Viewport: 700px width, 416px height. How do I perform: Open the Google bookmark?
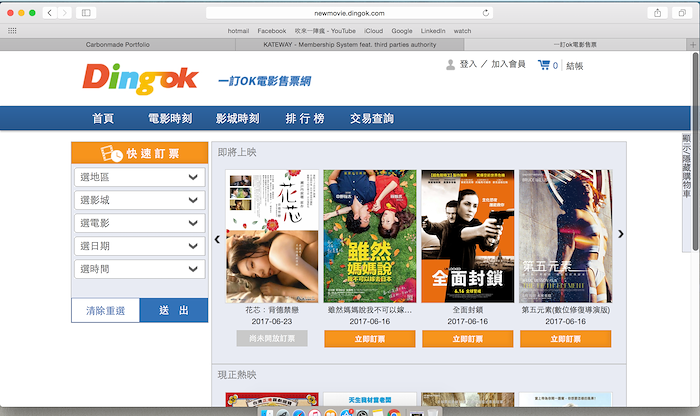[x=402, y=31]
